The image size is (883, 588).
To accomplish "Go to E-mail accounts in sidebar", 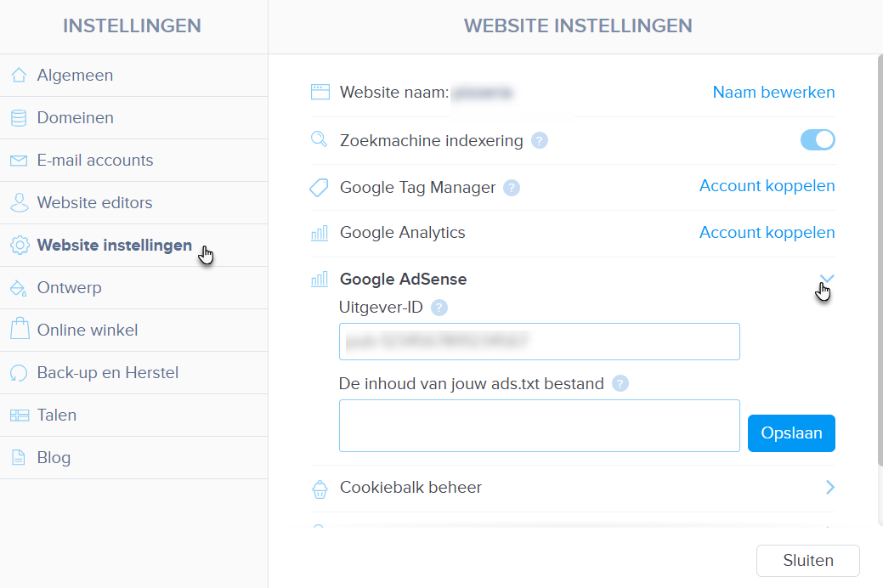I will coord(94,161).
